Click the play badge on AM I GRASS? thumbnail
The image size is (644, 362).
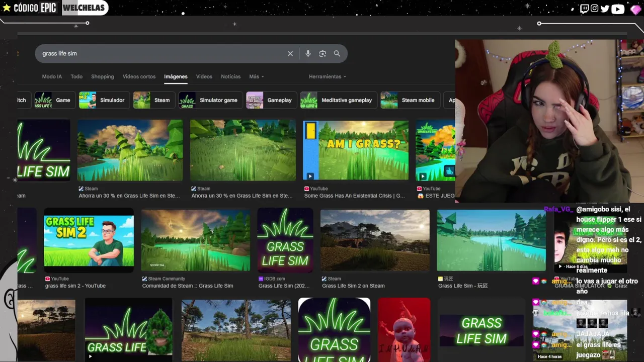point(310,176)
